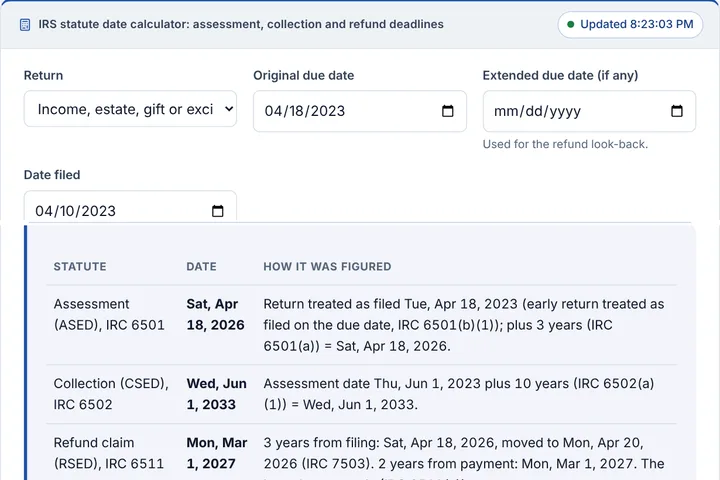Click the green status dot
Screen dimensions: 720x480
coord(571,24)
